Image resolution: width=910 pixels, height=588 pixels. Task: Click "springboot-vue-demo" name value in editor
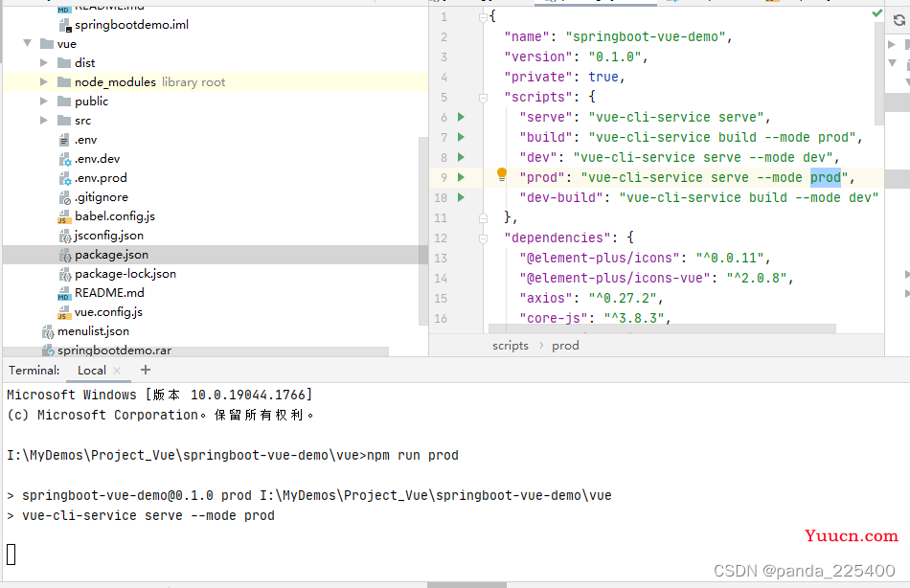(x=646, y=36)
